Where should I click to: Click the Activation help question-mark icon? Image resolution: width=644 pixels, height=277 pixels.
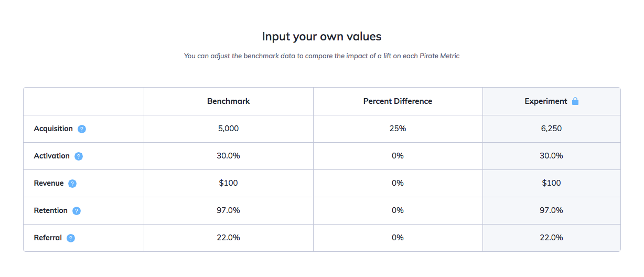pyautogui.click(x=79, y=156)
